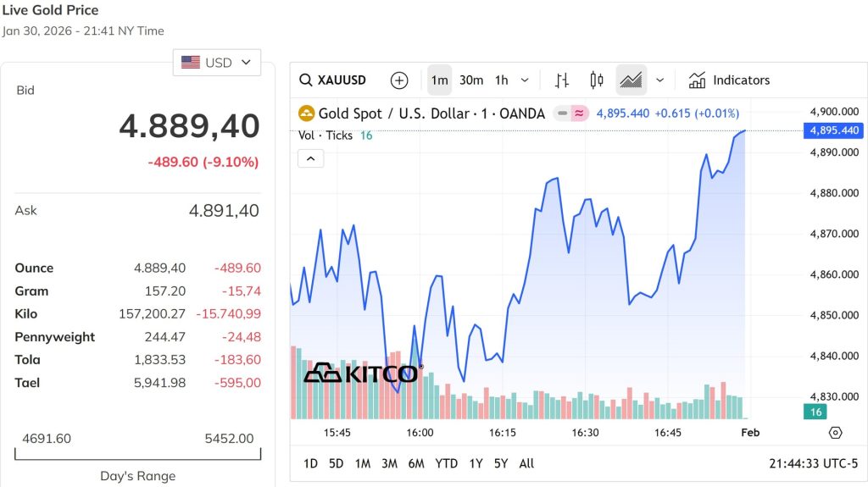The width and height of the screenshot is (868, 487).
Task: Expand the chart style dropdown arrow
Action: pos(660,80)
